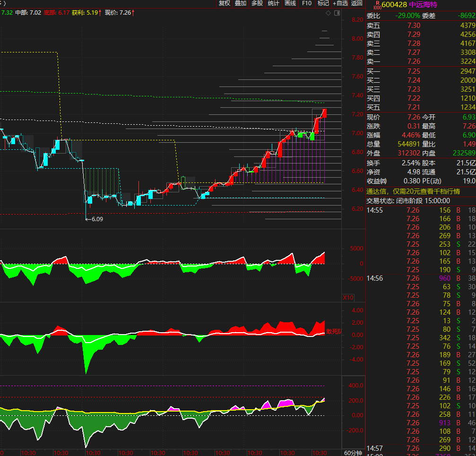Open the 60分钟 period selector
The image size is (476, 456).
353,452
